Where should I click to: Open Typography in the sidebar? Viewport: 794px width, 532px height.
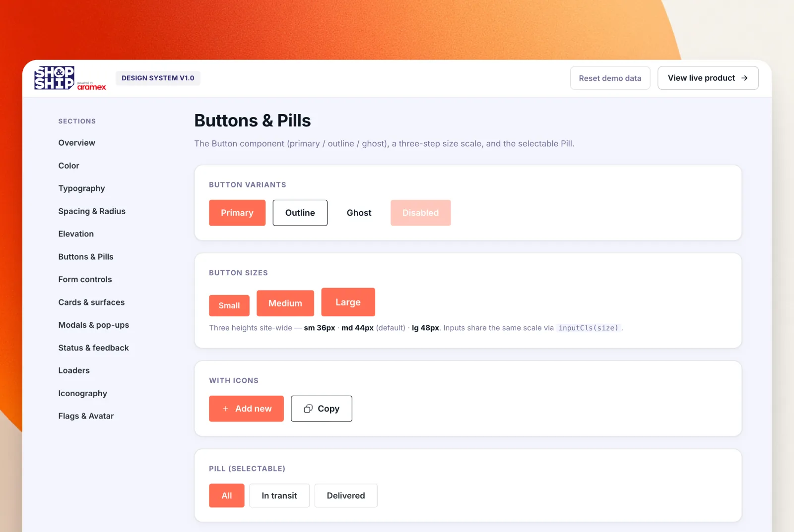coord(82,188)
